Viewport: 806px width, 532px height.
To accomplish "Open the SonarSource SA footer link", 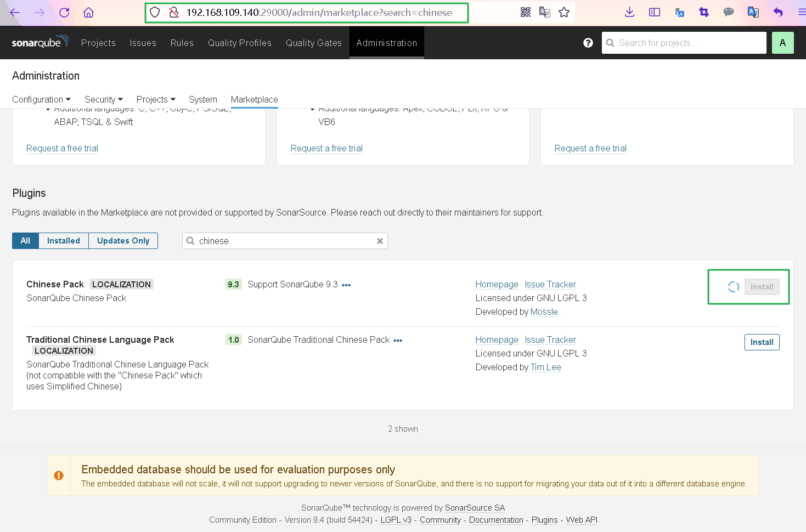I will (475, 508).
